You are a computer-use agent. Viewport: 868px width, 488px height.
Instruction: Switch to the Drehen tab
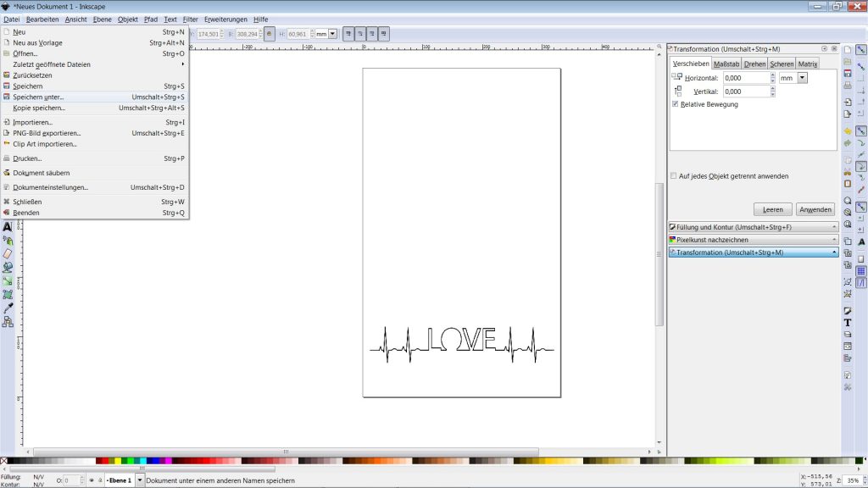click(x=754, y=64)
